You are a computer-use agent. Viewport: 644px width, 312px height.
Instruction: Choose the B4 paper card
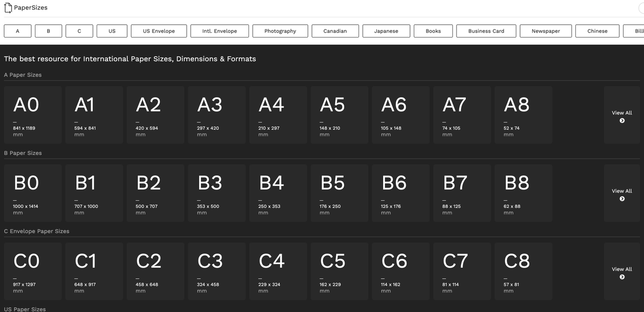pos(278,194)
